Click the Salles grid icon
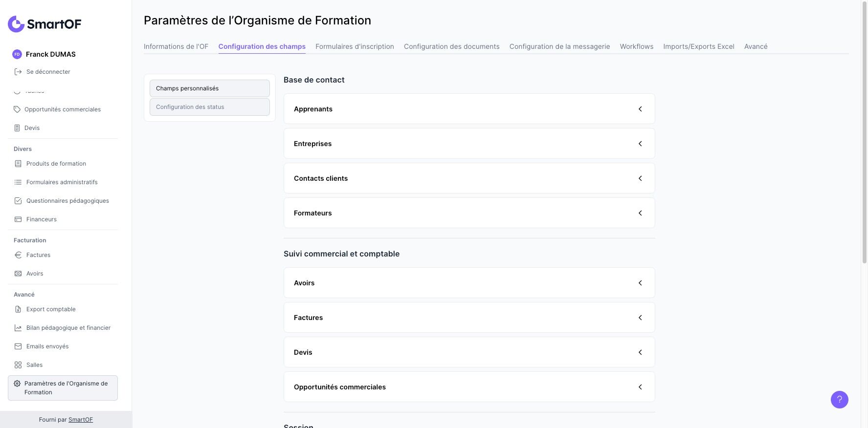This screenshot has height=428, width=868. click(x=18, y=365)
